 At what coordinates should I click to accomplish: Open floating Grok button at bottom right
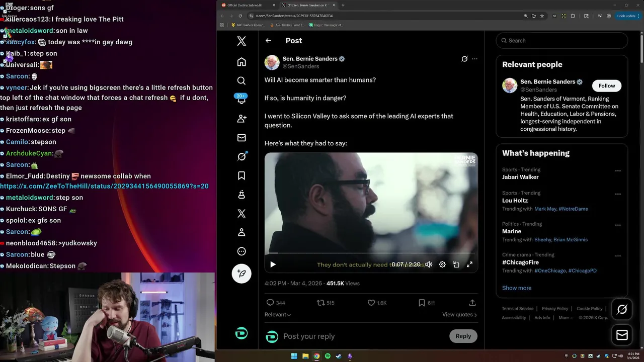coord(622,310)
